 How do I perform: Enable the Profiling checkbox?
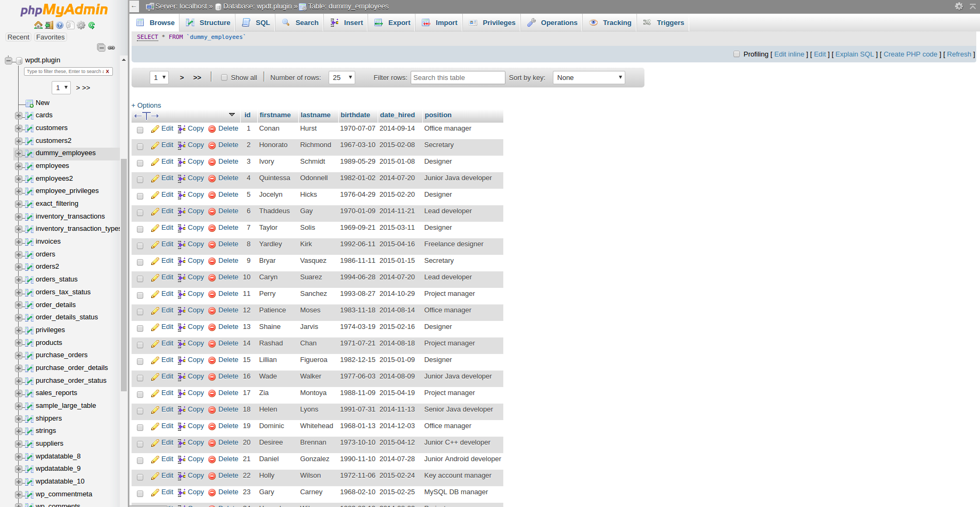pyautogui.click(x=737, y=54)
